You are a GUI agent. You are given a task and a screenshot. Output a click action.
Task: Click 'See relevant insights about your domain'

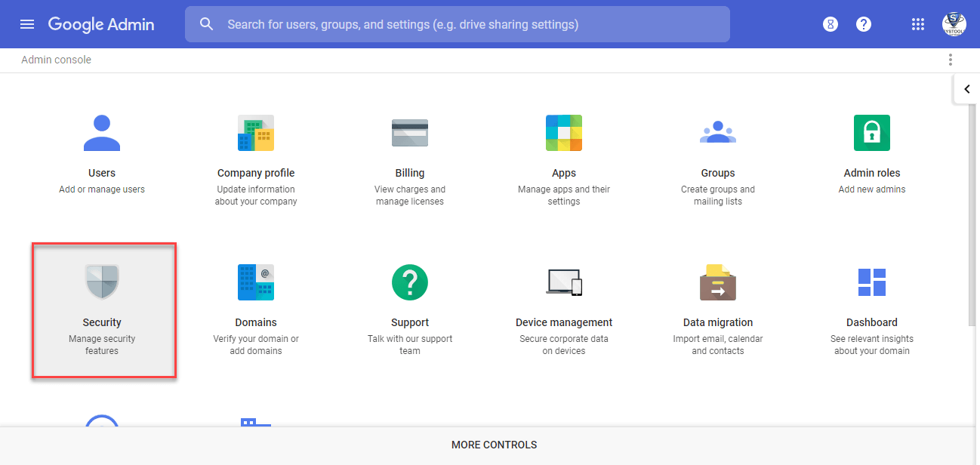click(x=872, y=345)
